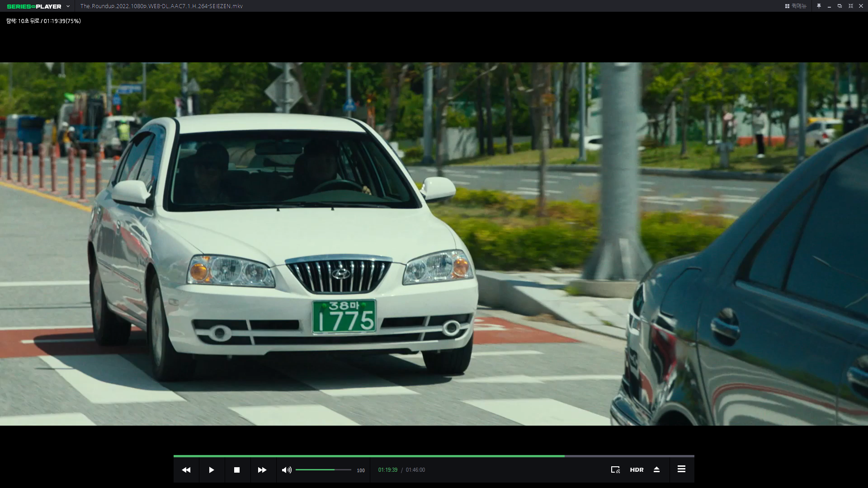This screenshot has height=488, width=868.
Task: Click The.Roundup.2022 file name in title bar
Action: pyautogui.click(x=161, y=6)
